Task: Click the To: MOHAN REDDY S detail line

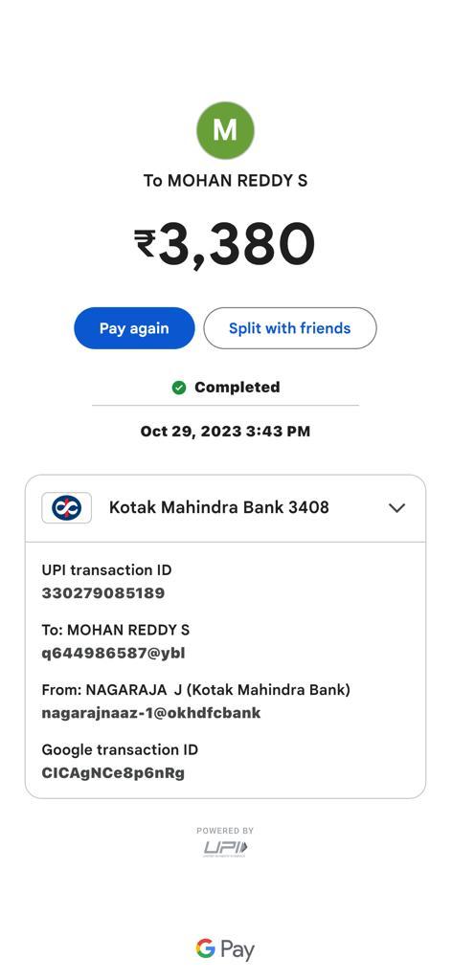Action: pos(116,630)
